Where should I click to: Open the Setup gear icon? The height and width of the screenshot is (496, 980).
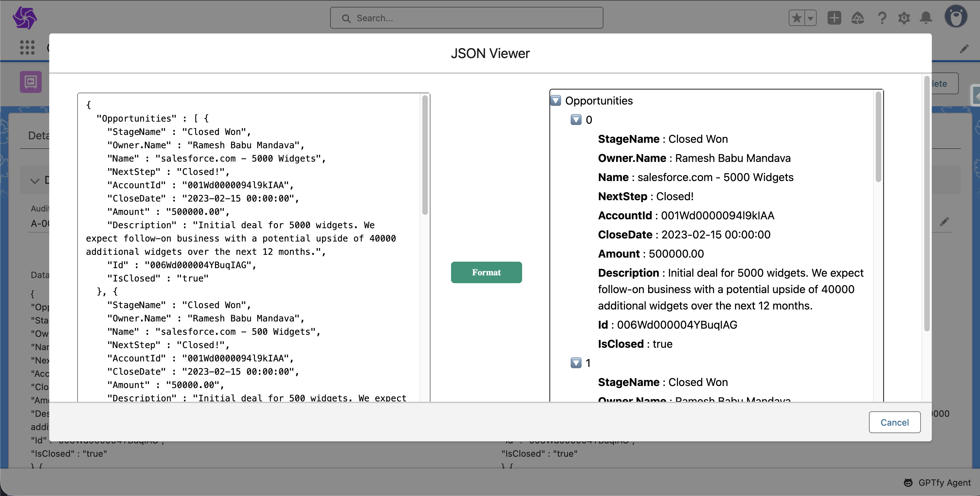pos(904,18)
